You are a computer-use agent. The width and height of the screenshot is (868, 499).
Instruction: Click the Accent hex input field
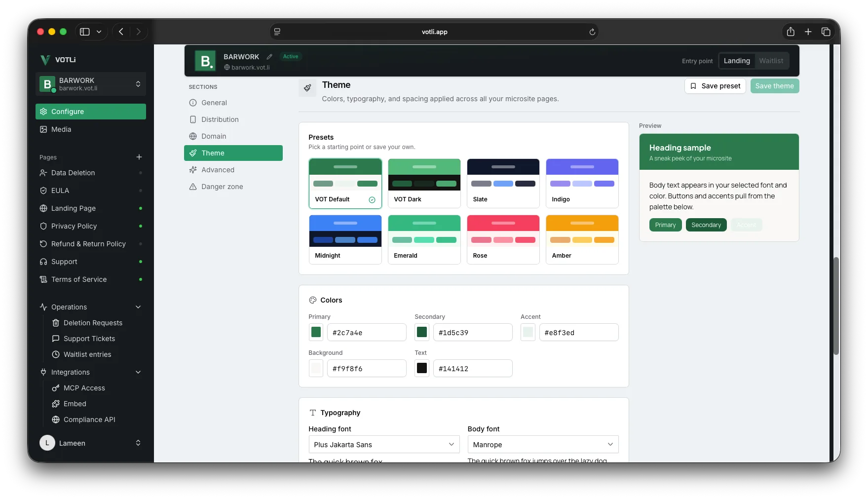coord(579,332)
